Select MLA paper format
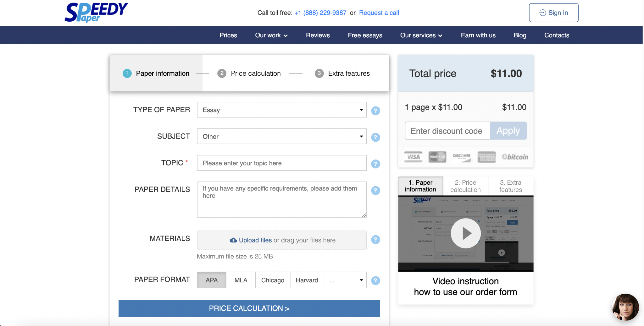The width and height of the screenshot is (644, 326). click(x=241, y=280)
